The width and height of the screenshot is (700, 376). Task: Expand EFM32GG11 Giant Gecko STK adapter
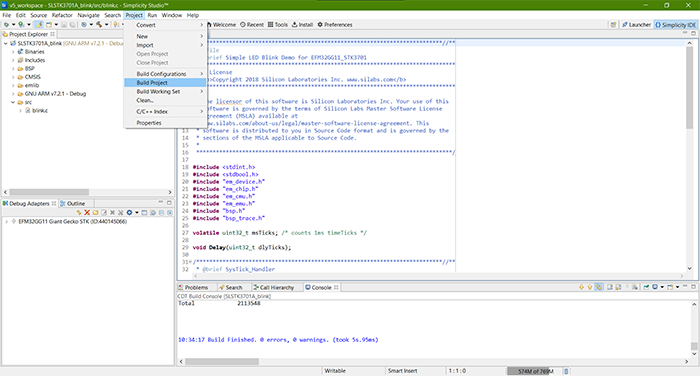coord(6,221)
